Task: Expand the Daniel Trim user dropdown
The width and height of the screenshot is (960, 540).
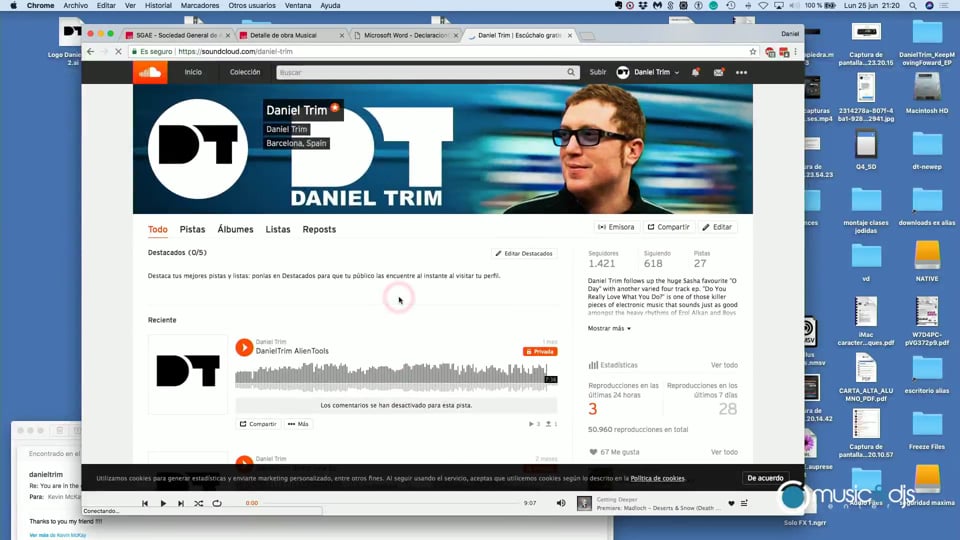Action: (x=648, y=72)
